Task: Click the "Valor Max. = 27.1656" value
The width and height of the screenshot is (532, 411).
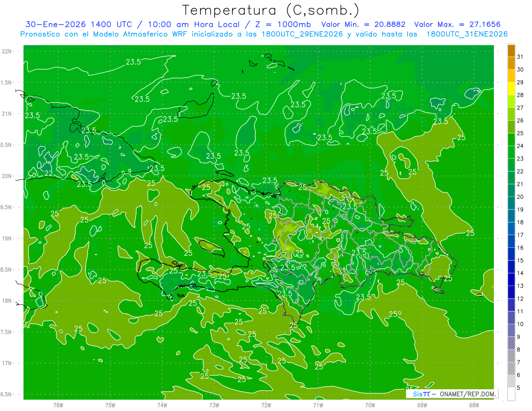Action: [458, 25]
